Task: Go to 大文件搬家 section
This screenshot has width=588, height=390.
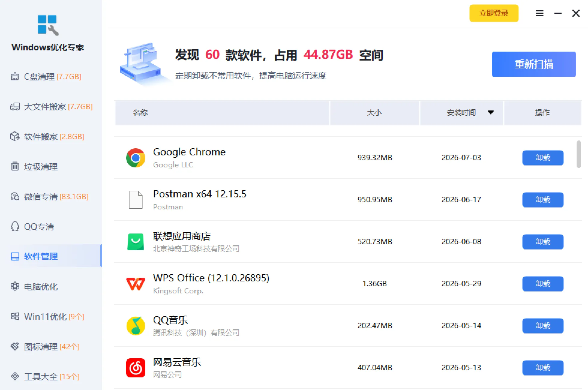Action: click(x=51, y=107)
